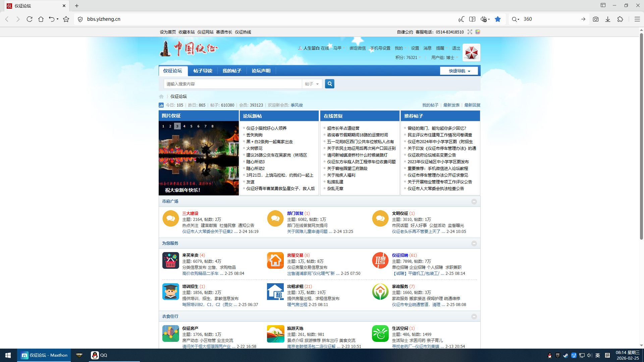Viewport: 644px width, 362px height.
Task: Go to browser home page icon
Action: (x=41, y=19)
